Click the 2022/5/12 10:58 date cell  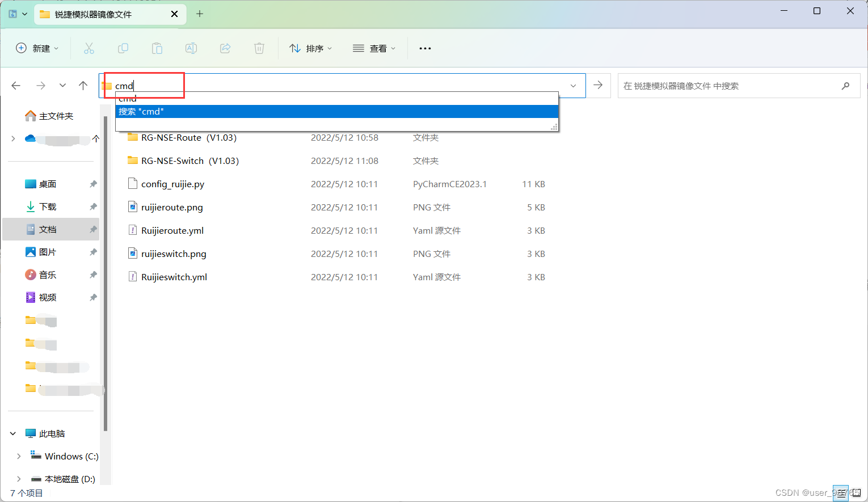click(344, 137)
